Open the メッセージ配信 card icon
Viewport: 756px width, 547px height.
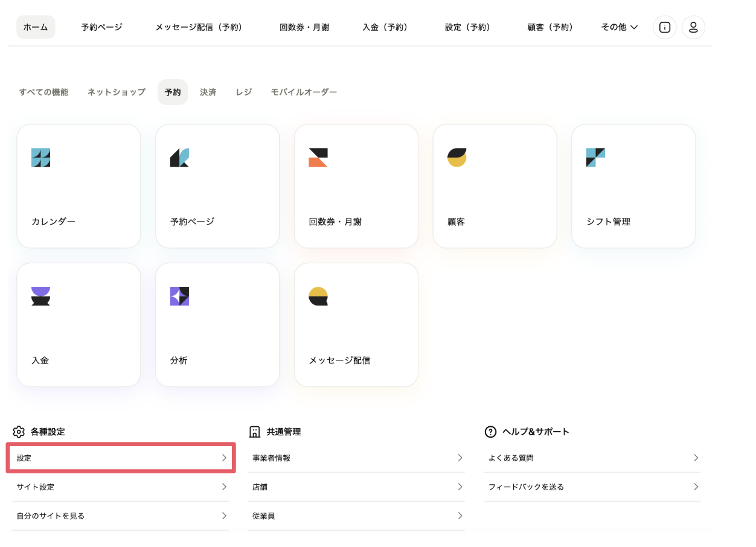pos(318,296)
